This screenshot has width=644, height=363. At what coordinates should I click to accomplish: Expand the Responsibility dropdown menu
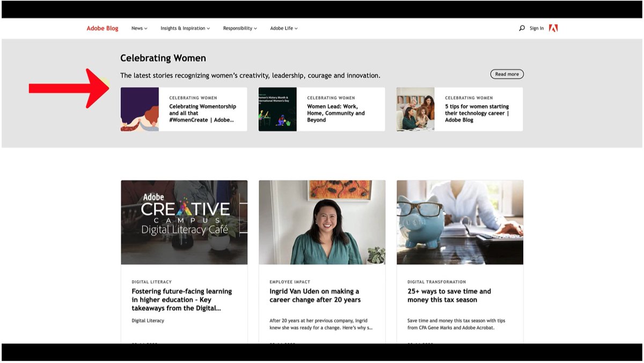[x=240, y=28]
